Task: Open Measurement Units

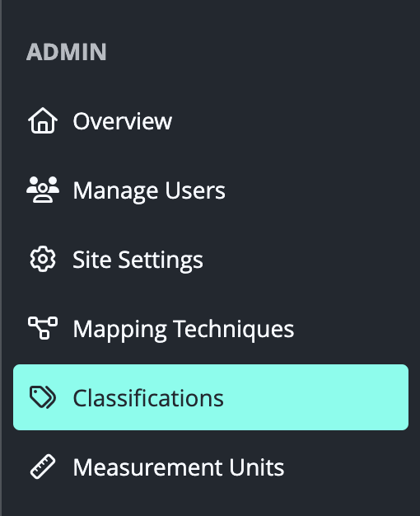Action: 211,467
